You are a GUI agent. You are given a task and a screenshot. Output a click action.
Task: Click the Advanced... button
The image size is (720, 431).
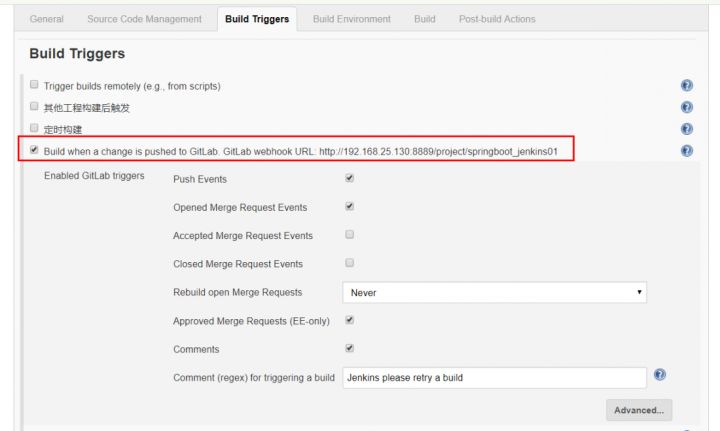[639, 410]
